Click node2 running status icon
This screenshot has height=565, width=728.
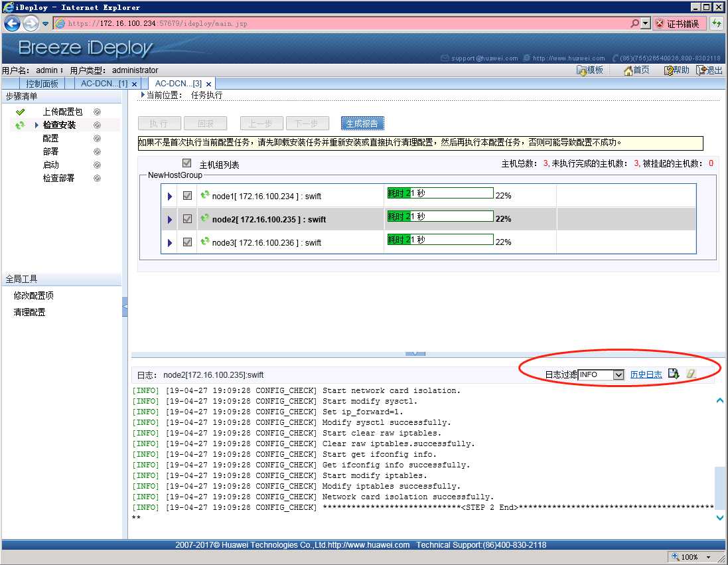(205, 218)
